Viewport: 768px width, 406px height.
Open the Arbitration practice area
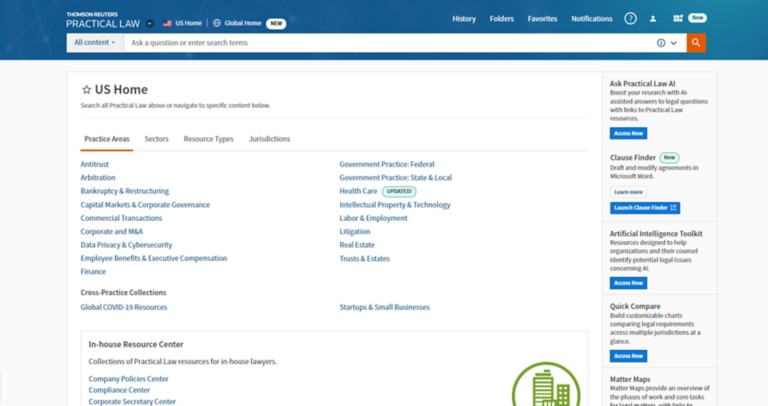tap(98, 177)
